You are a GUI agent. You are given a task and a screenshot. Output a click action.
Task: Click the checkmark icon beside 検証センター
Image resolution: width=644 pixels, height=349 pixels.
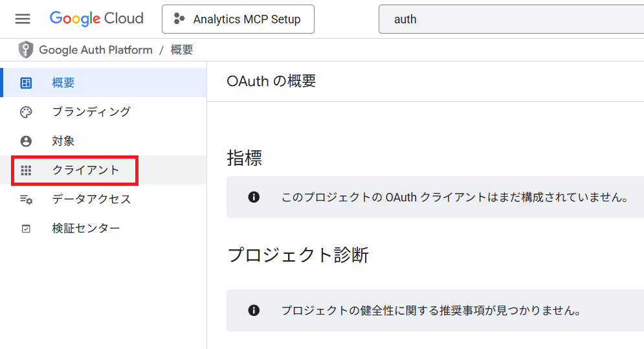pos(26,229)
